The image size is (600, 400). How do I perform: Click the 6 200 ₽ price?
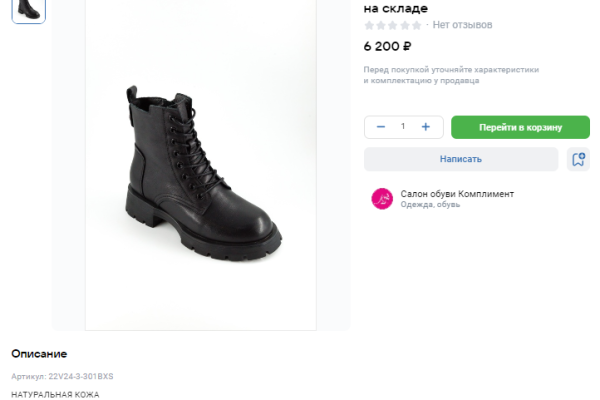coord(388,46)
